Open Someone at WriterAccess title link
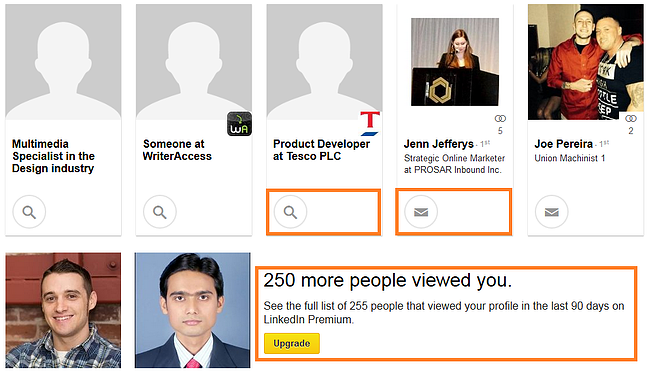Screen dimensions: 649x373 [x=177, y=150]
